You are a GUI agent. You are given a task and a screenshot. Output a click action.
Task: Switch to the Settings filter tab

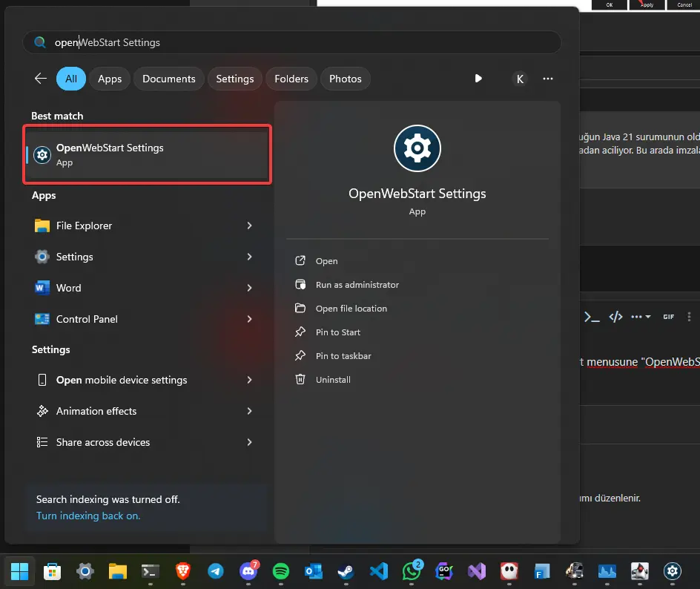click(x=235, y=79)
